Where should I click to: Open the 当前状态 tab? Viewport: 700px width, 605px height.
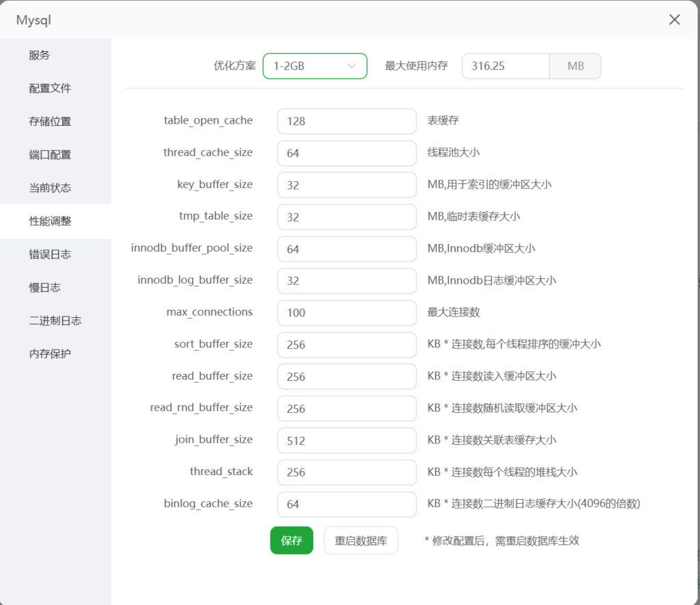(x=50, y=188)
